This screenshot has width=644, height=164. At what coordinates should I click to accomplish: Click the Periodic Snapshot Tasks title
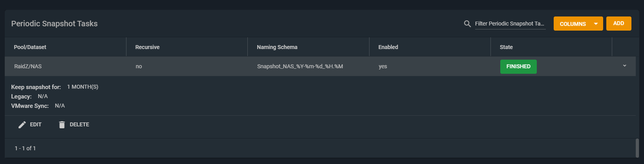[54, 24]
